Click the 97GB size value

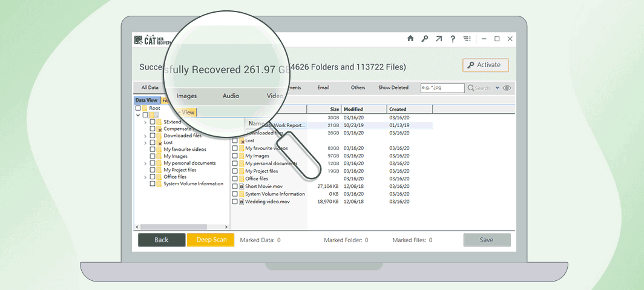(x=333, y=156)
